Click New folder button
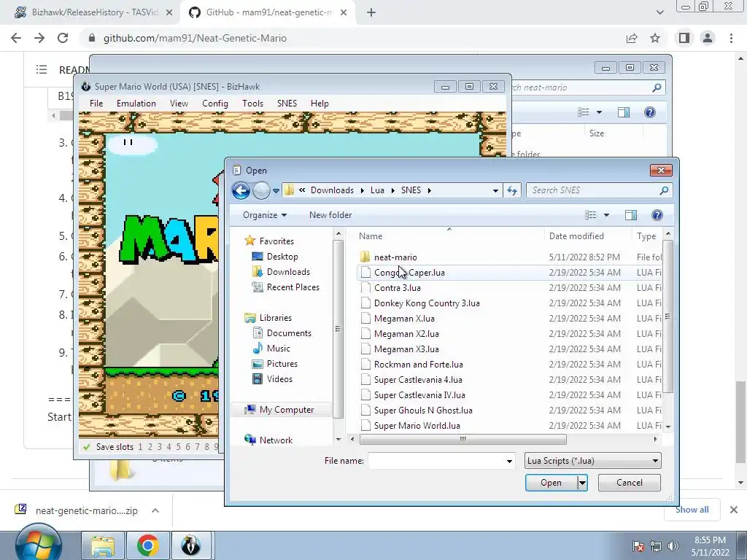Image resolution: width=747 pixels, height=560 pixels. coord(330,215)
